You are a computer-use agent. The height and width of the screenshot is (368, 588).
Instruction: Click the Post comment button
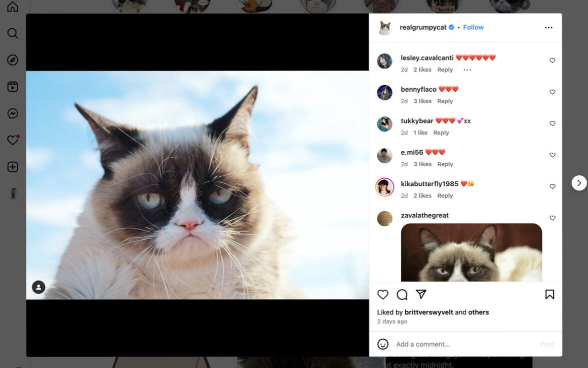(x=547, y=344)
